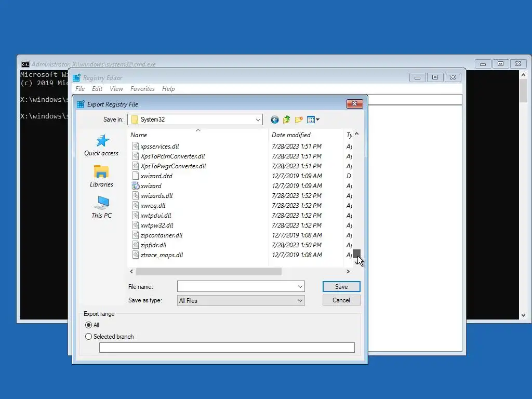Sort by the Type column header
532x399 pixels.
pyautogui.click(x=349, y=135)
